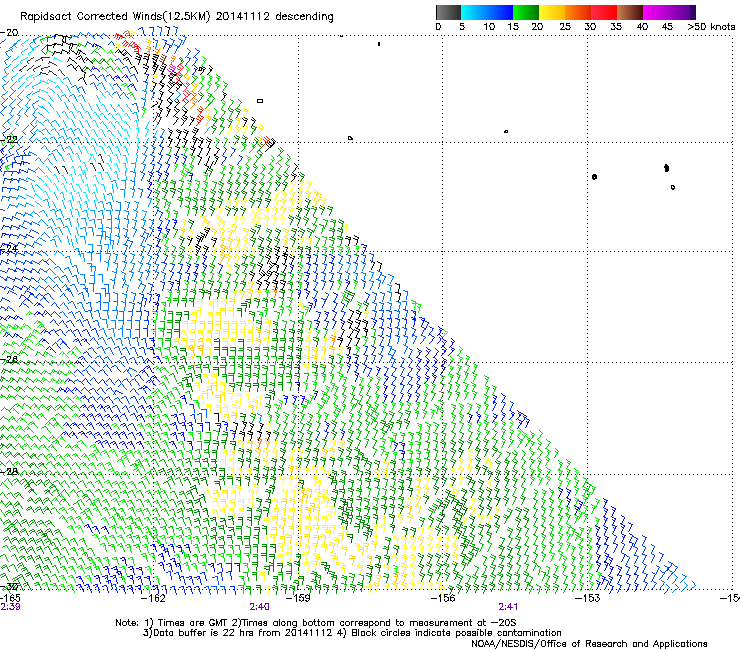Click the -156 longitude axis label
Viewport: 740px width, 650px height.
(443, 598)
